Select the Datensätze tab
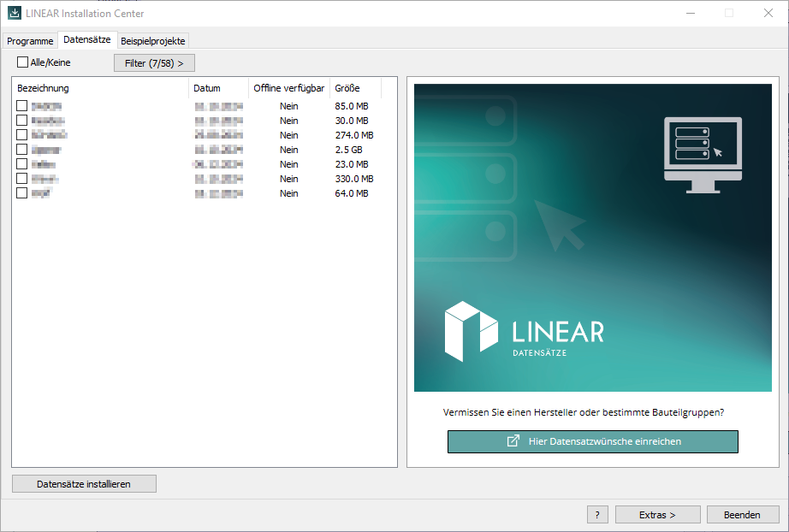This screenshot has width=789, height=532. (x=87, y=39)
